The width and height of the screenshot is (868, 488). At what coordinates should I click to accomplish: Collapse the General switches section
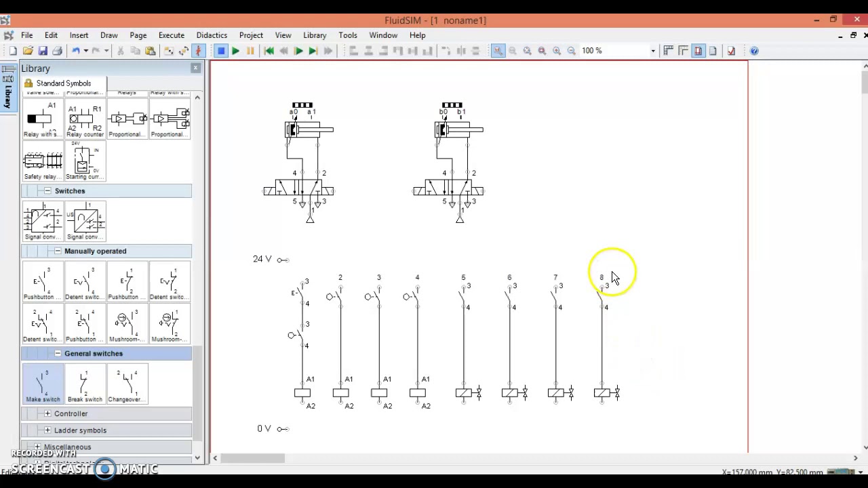58,354
